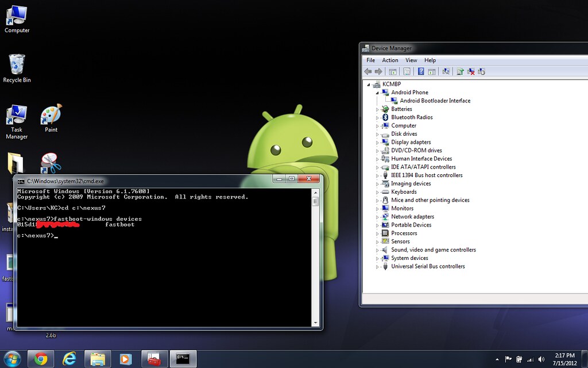Screen dimensions: 588x368
Task: Launch Google Chrome from the taskbar
Action: pyautogui.click(x=41, y=359)
